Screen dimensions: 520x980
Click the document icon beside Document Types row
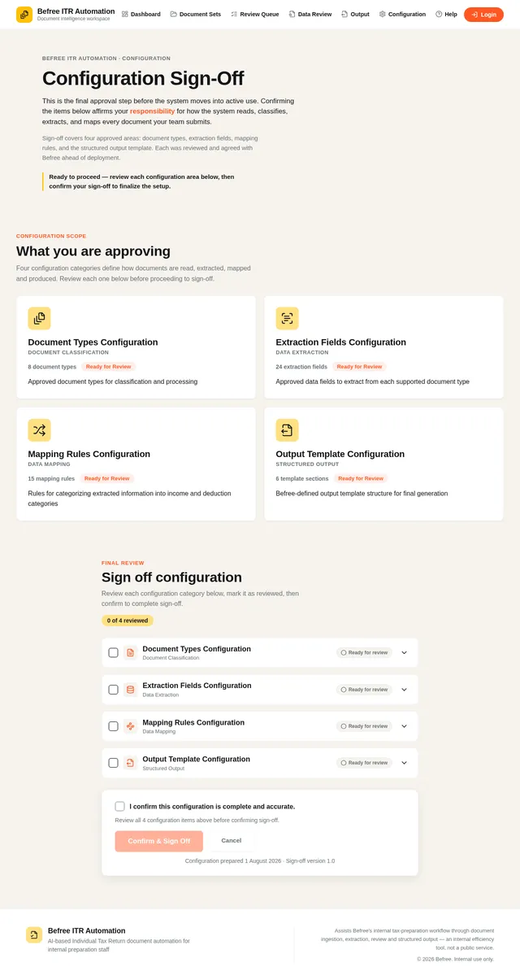coord(130,652)
